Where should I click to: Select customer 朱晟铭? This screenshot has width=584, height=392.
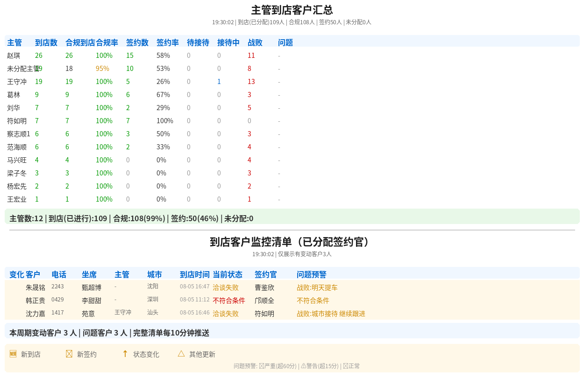[36, 287]
